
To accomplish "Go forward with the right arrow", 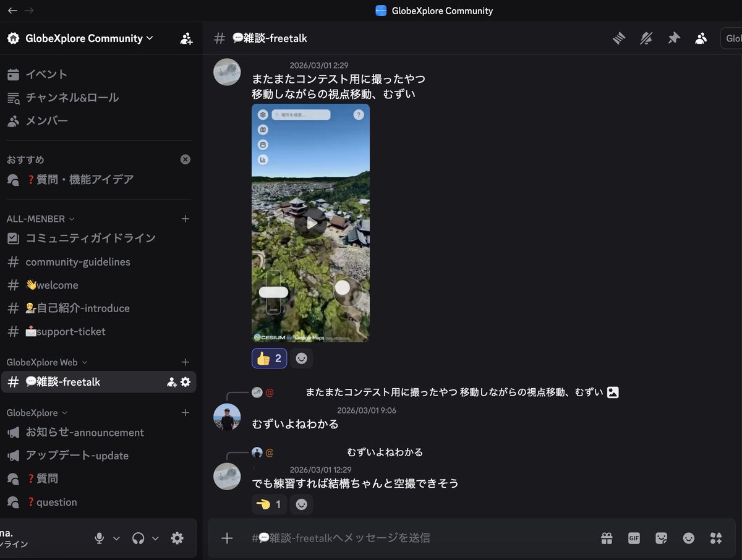I will point(29,11).
